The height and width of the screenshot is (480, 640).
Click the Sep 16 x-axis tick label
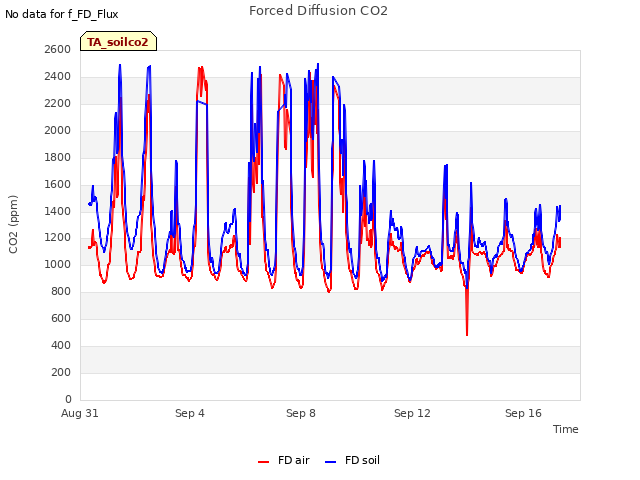pos(523,413)
